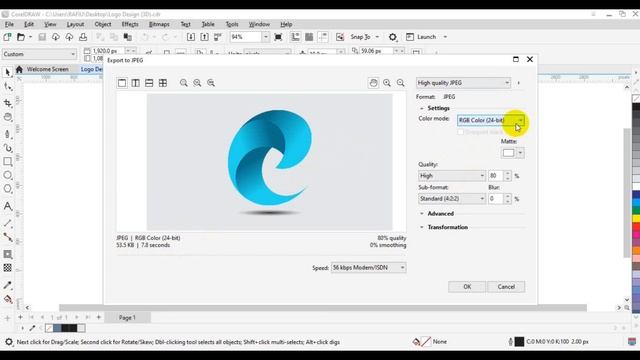This screenshot has width=640, height=360.
Task: Open the Color mode dropdown
Action: tap(491, 120)
